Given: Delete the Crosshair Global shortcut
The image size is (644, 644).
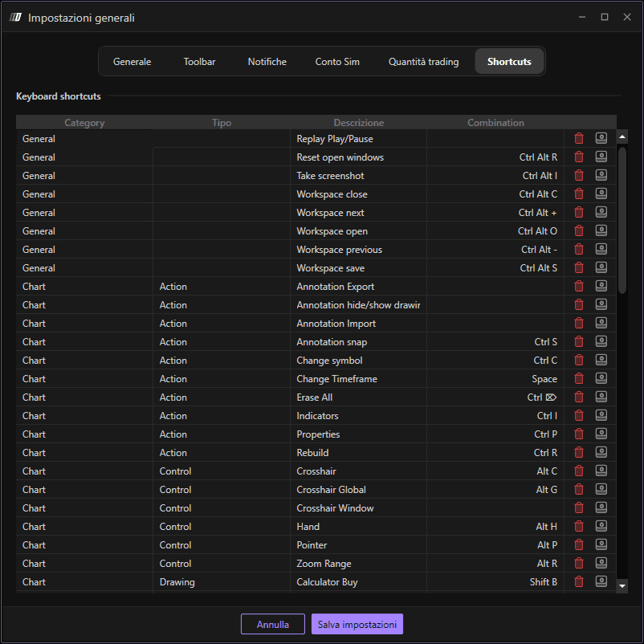Looking at the screenshot, I should click(x=579, y=490).
